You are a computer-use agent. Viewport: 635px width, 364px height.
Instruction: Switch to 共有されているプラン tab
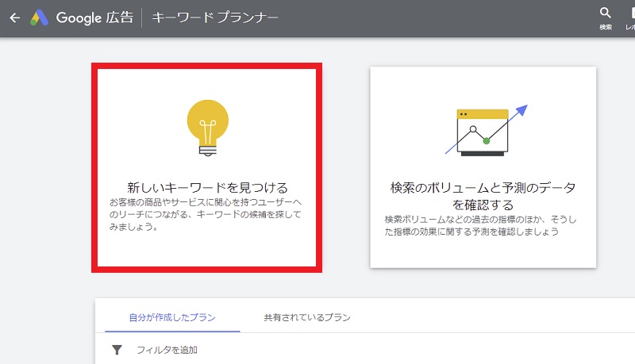pyautogui.click(x=307, y=317)
